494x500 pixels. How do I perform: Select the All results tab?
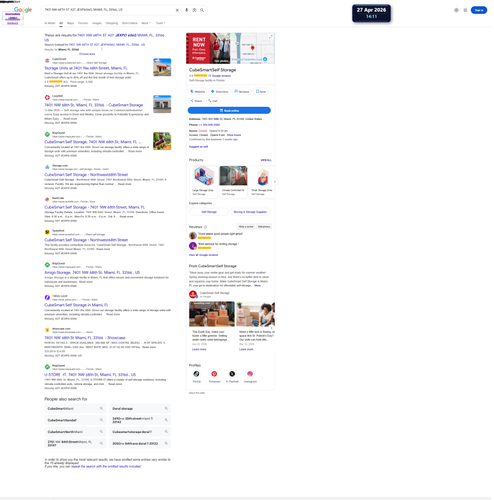[x=61, y=23]
